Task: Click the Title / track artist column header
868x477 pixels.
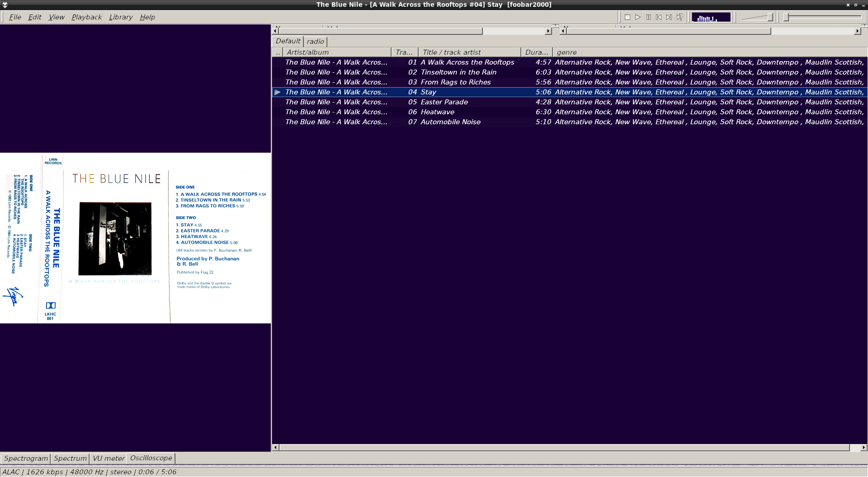Action: pyautogui.click(x=469, y=52)
